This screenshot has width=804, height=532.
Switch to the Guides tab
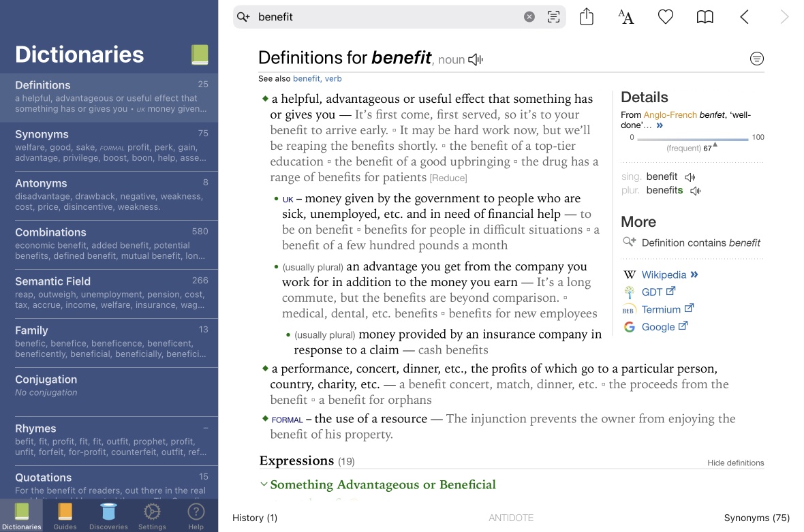point(65,516)
